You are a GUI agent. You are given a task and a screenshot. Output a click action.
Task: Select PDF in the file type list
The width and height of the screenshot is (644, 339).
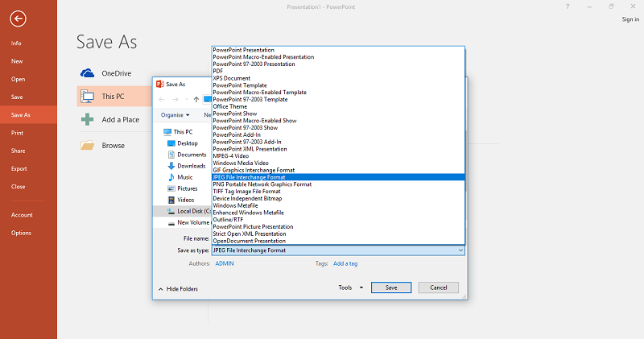coord(218,71)
